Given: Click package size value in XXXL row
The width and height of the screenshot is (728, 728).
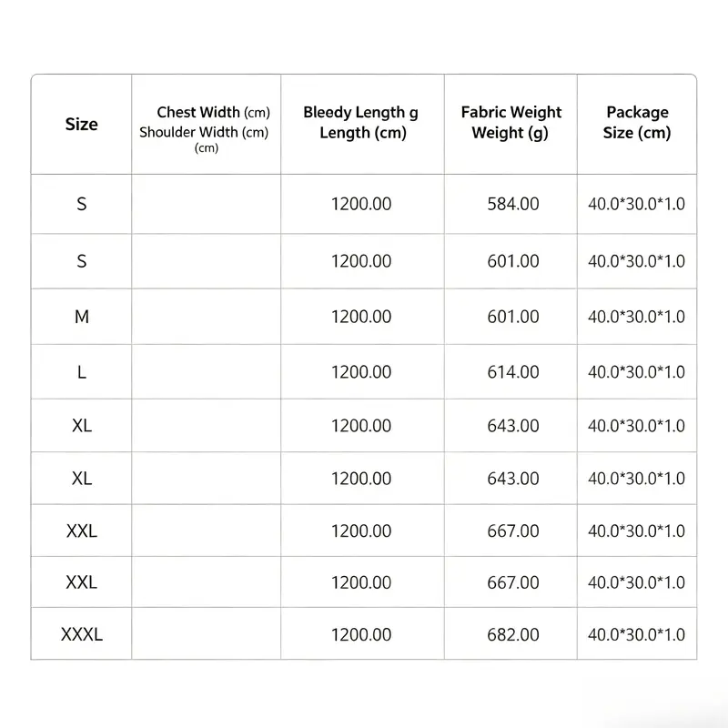Looking at the screenshot, I should click(636, 634).
